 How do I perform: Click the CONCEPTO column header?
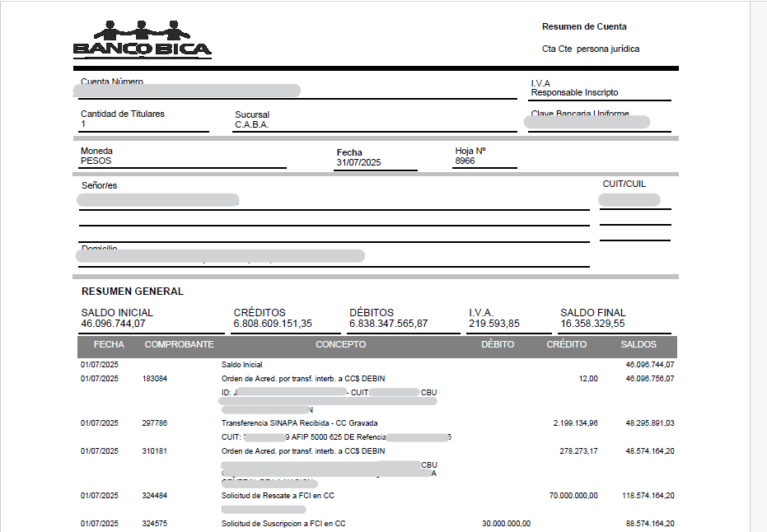pyautogui.click(x=340, y=345)
